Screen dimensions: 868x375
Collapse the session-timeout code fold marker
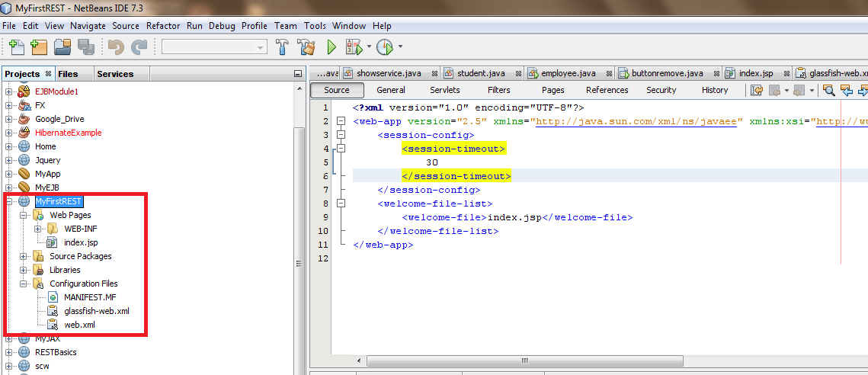click(x=341, y=149)
